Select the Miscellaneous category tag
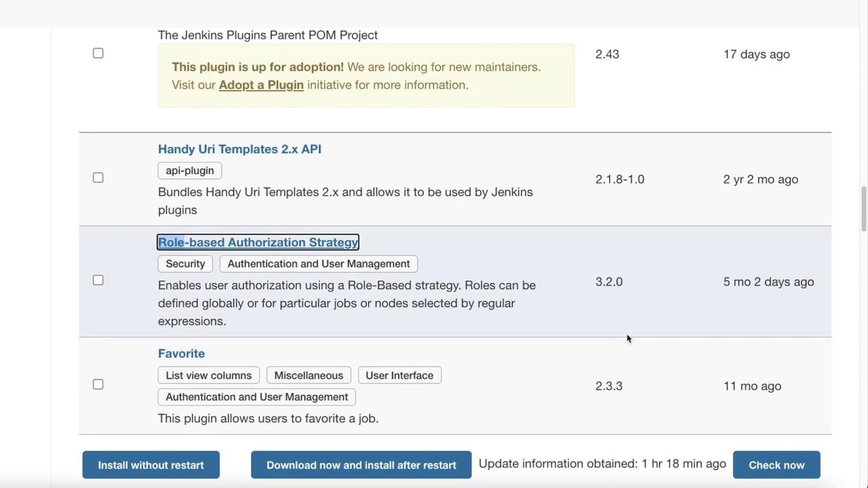 [309, 375]
